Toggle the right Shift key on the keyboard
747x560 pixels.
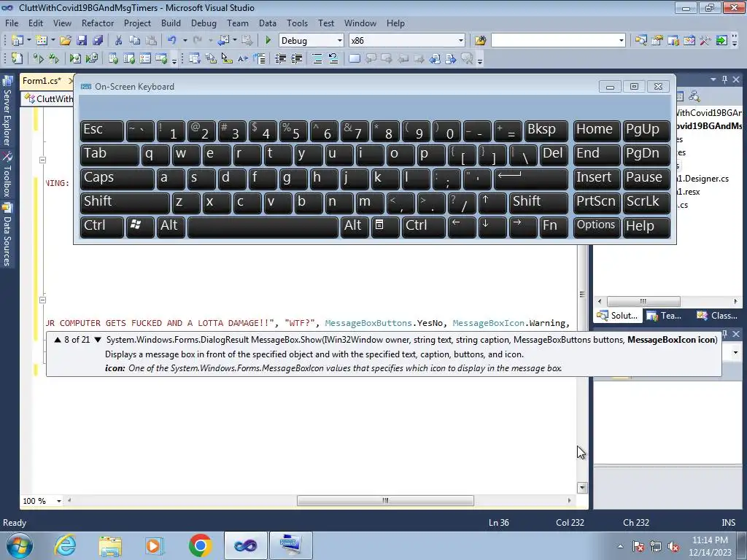pyautogui.click(x=538, y=202)
